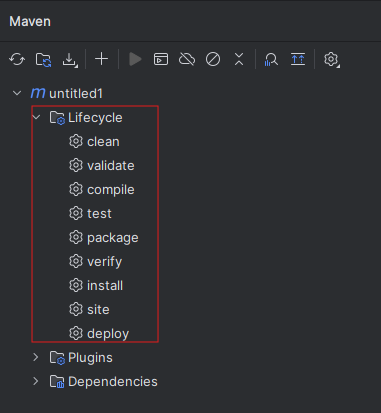Click Collapse All icon in toolbar
The height and width of the screenshot is (413, 381).
239,59
